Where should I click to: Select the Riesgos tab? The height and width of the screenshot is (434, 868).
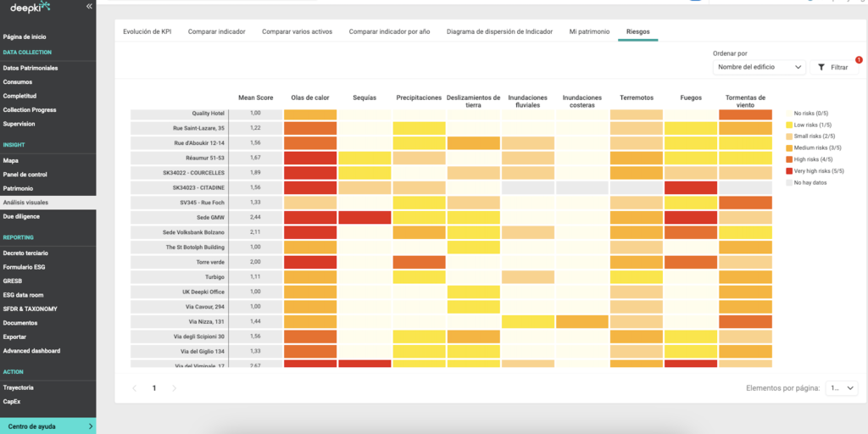[x=637, y=31]
